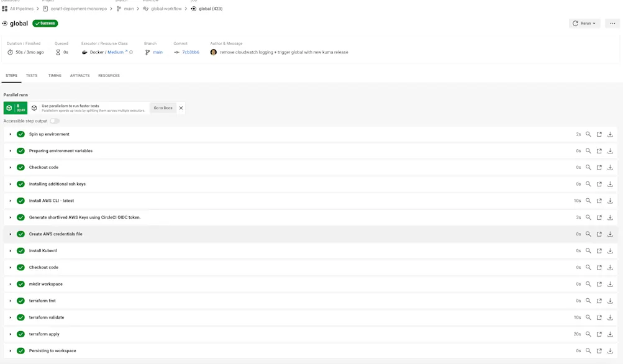Open the Rerun dropdown arrow
Viewport: 623px width, 364px height.
pyautogui.click(x=593, y=23)
